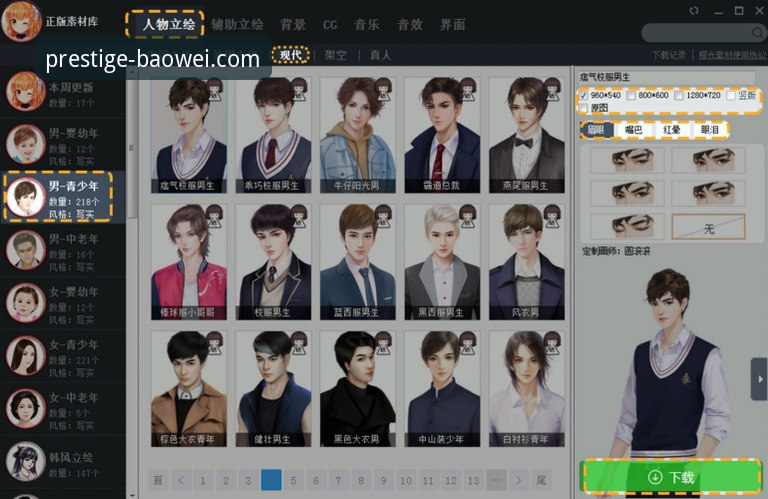
Task: Open the 男-婴幼年 category avatar
Action: point(23,145)
